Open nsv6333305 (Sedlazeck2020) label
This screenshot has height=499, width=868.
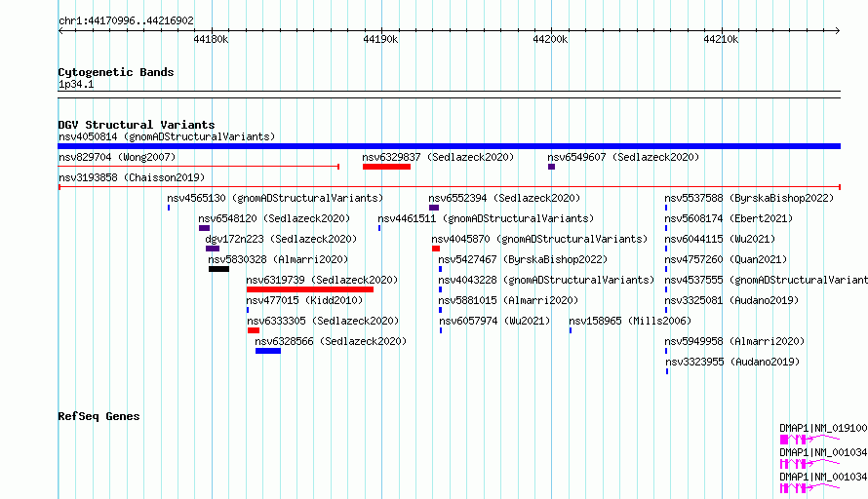[323, 321]
